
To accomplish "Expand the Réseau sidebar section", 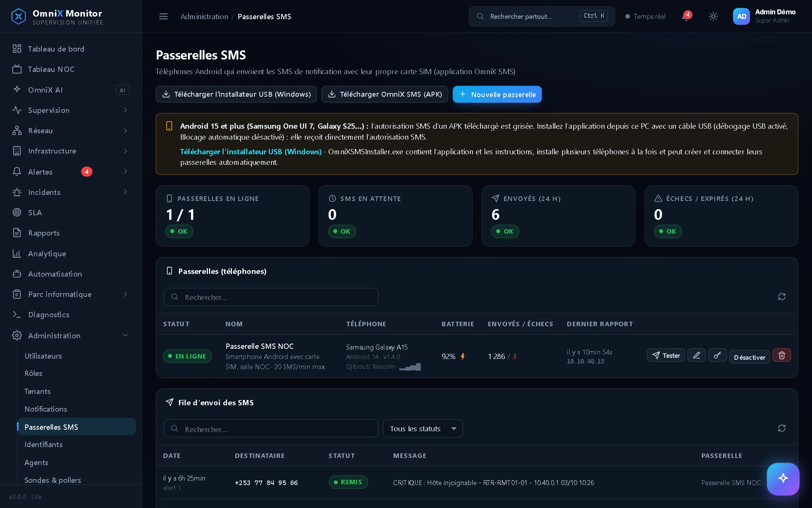I will tap(71, 131).
